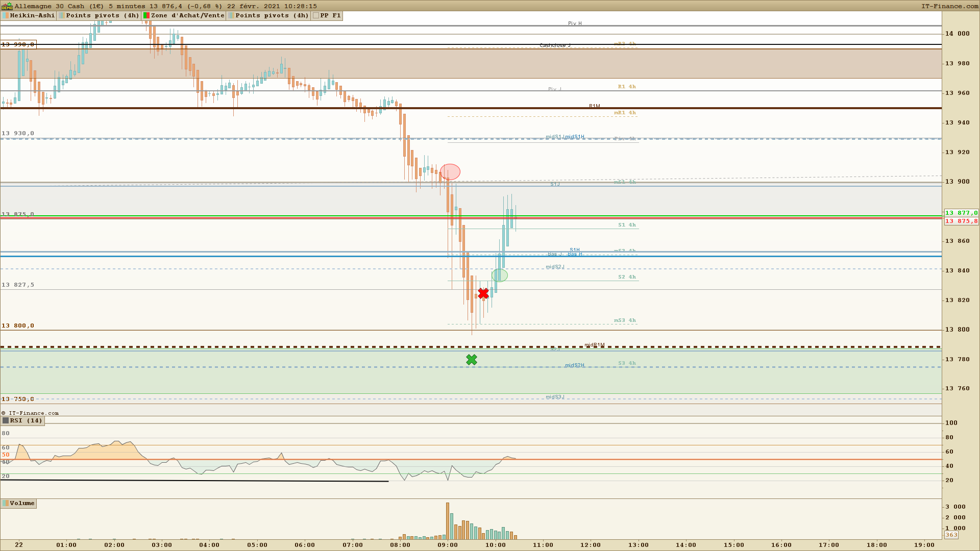Click the DEMO account icon in title bar
Screen dimensions: 980x551
[7, 6]
